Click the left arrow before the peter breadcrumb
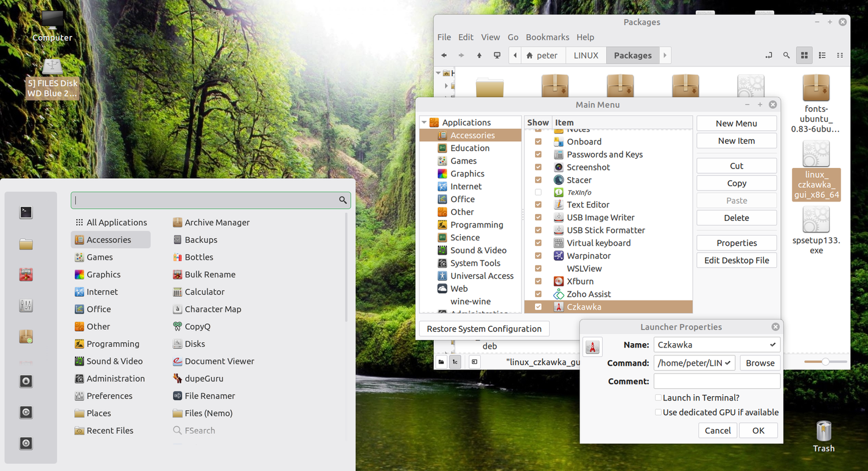868x471 pixels. pos(516,55)
